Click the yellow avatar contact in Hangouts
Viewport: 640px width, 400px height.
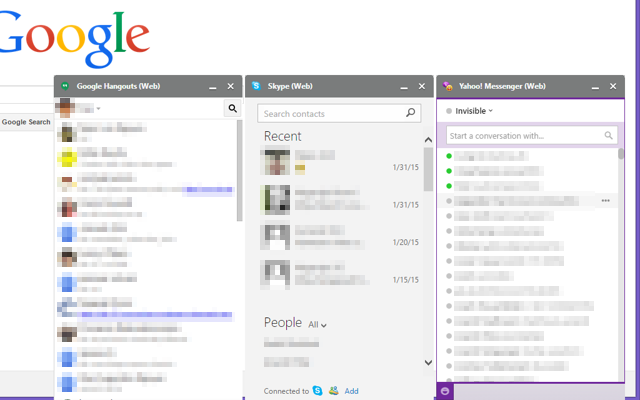(67, 158)
